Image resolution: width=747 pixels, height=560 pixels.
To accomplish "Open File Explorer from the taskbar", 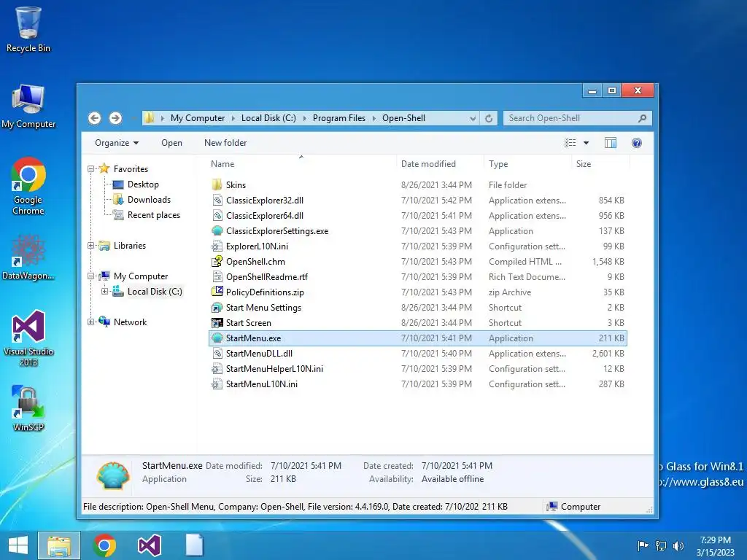I will click(x=59, y=545).
